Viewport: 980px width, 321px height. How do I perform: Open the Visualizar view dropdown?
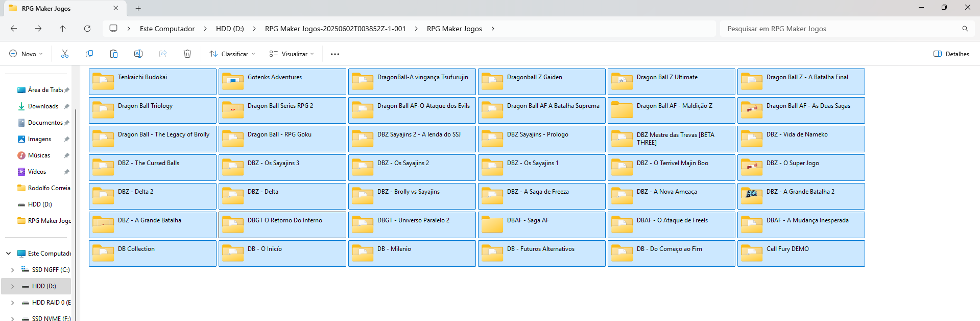pos(292,54)
